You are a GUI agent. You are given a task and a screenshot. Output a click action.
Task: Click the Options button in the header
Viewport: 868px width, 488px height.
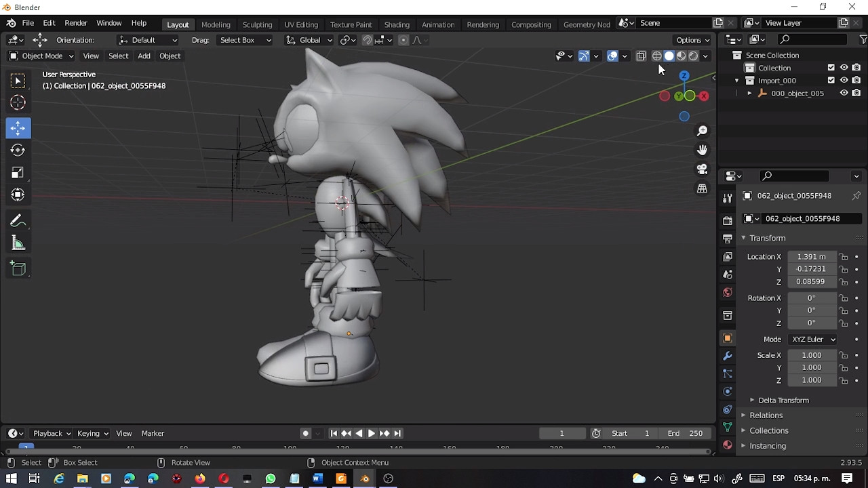691,40
